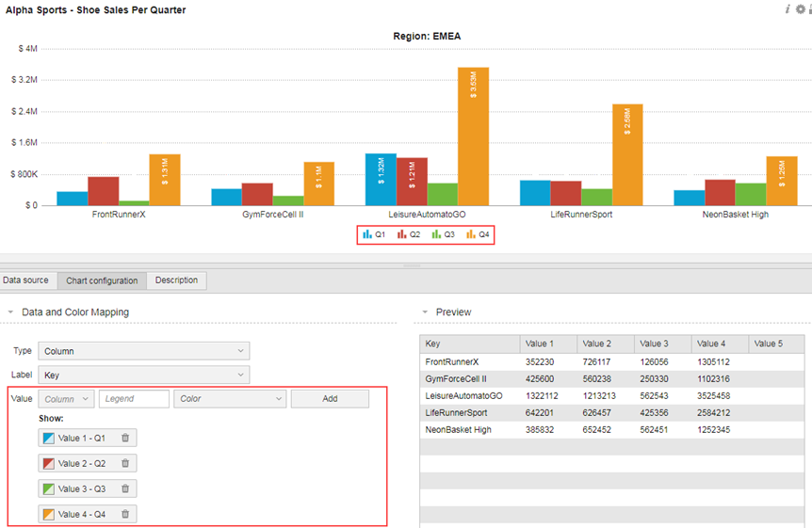
Task: Toggle Q2 series in chart legend
Action: [409, 234]
